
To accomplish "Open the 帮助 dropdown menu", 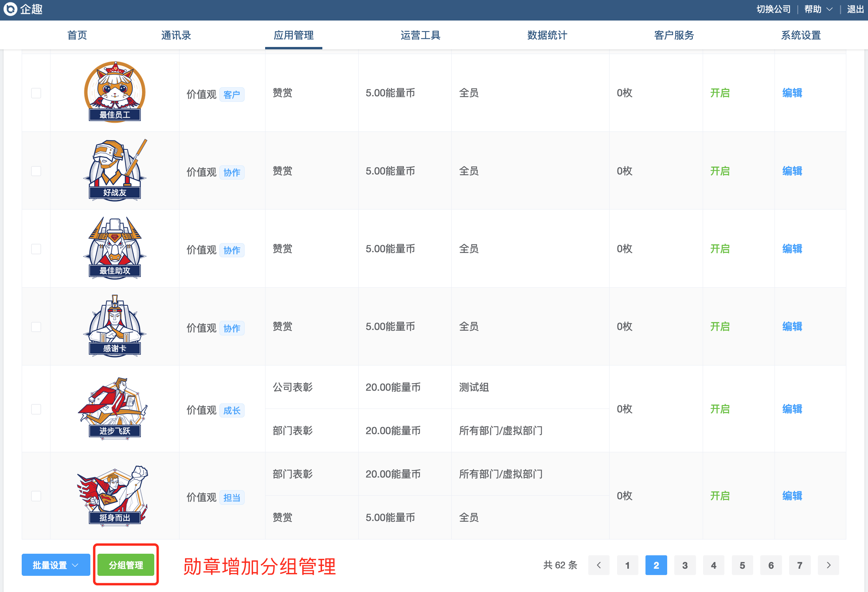I will point(818,9).
